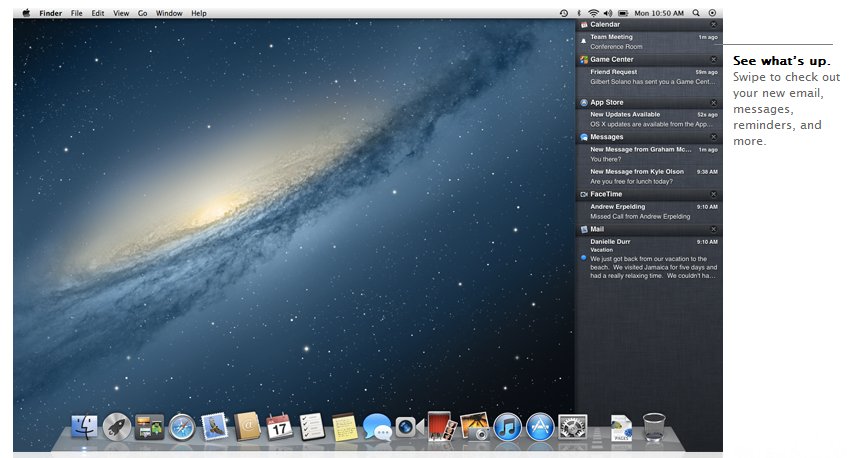Screen dimensions: 850x458
Task: Open Reminders checklist icon in Dock
Action: pyautogui.click(x=312, y=427)
